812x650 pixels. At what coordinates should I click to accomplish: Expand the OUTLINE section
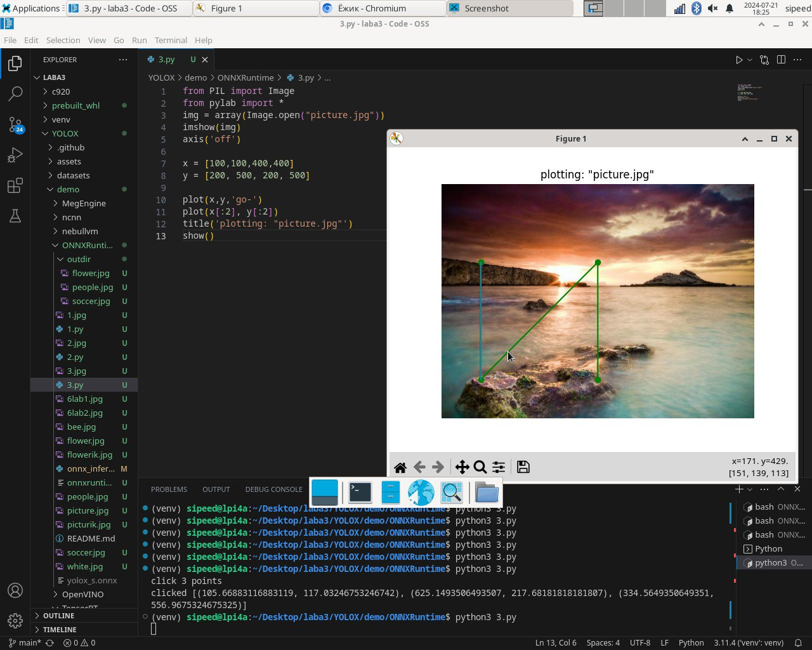(58, 616)
